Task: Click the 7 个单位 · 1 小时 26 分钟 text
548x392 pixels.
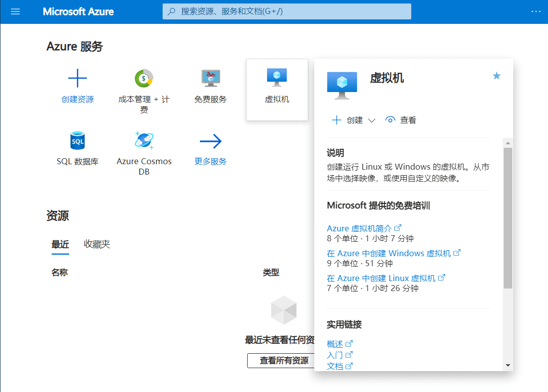Action: coord(372,288)
